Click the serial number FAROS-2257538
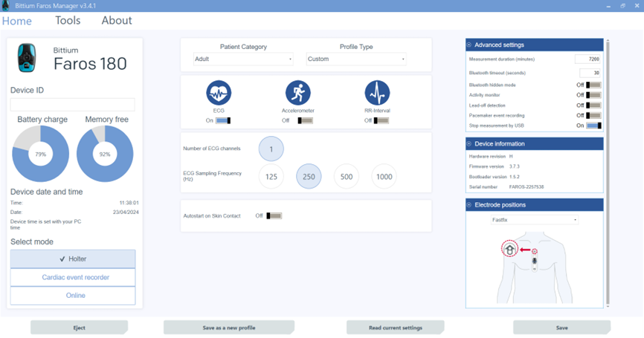Screen dimensions: 644x338 pyautogui.click(x=527, y=186)
